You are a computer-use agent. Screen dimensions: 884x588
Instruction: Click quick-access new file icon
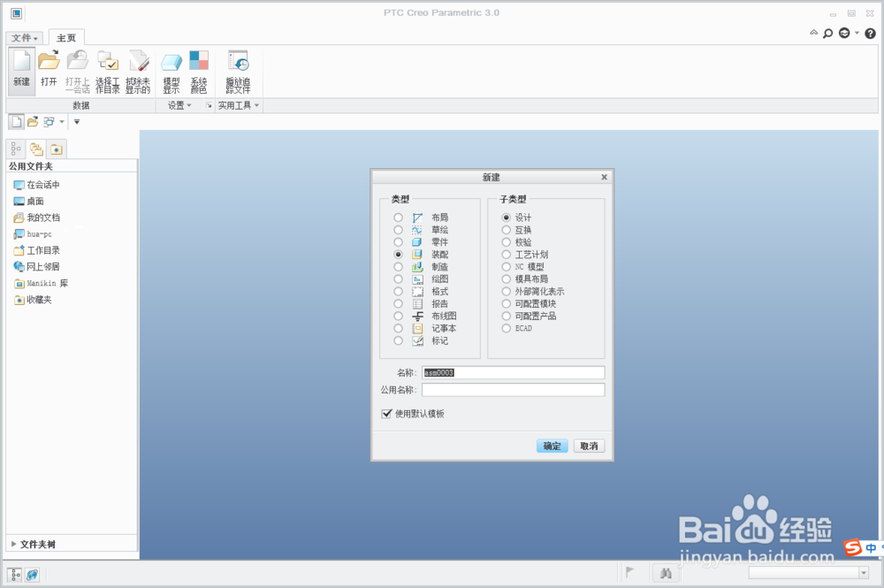16,122
